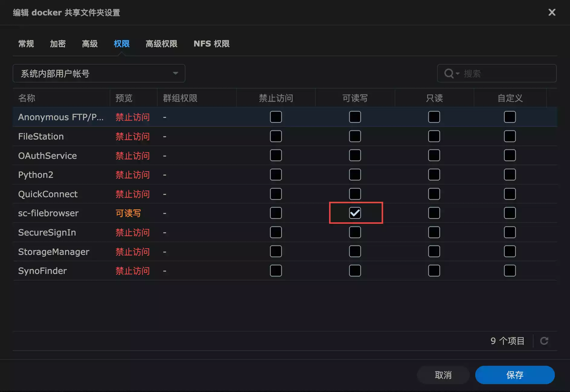Viewport: 570px width, 392px height.
Task: Focus the 搜索 input field
Action: [x=507, y=73]
